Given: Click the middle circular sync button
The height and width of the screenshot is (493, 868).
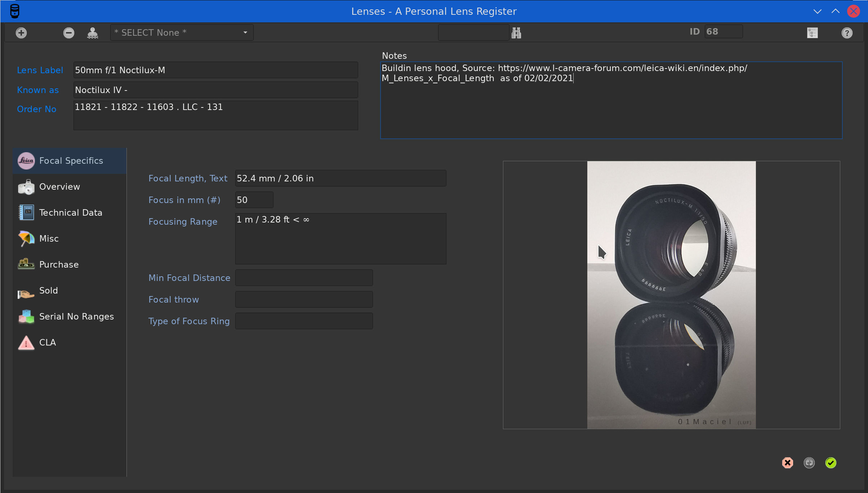Looking at the screenshot, I should pos(809,463).
